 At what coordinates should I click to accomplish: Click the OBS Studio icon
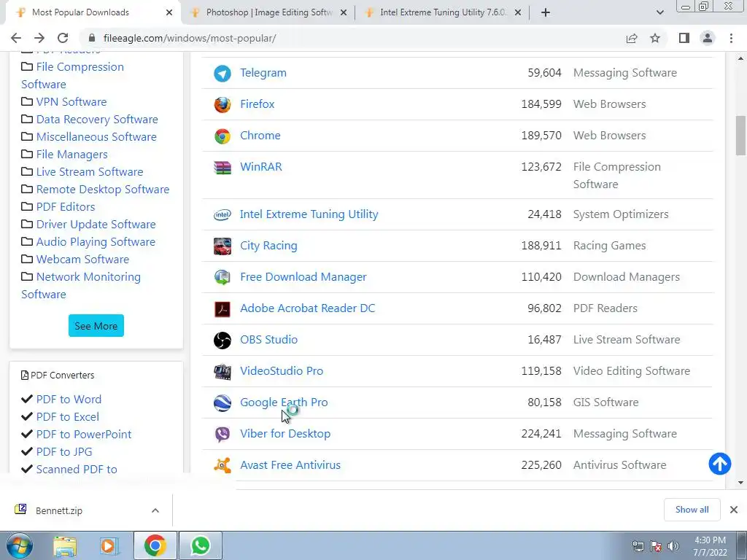222,340
